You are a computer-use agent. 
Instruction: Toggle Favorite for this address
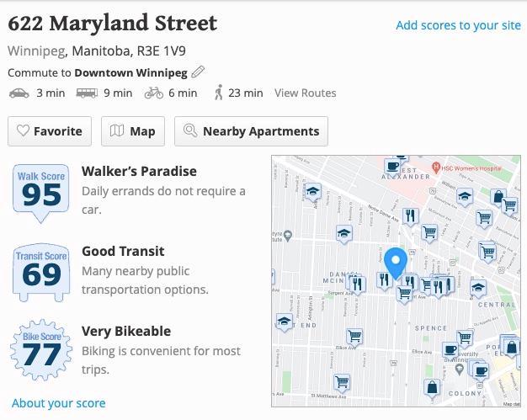pyautogui.click(x=50, y=131)
